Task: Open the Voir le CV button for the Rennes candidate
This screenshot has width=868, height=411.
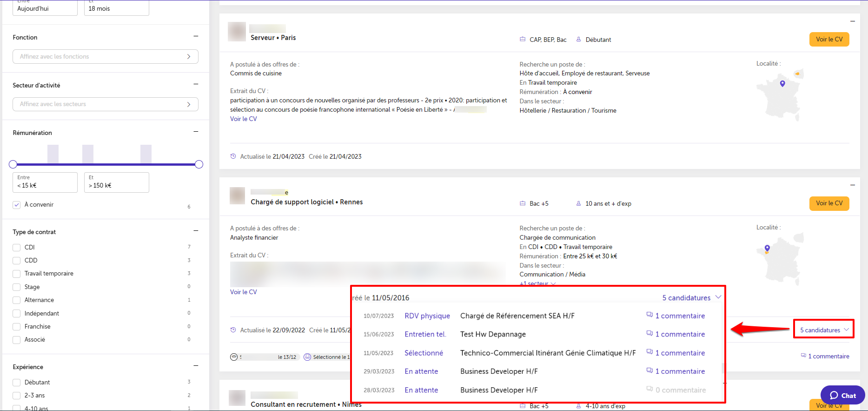Action: [829, 203]
